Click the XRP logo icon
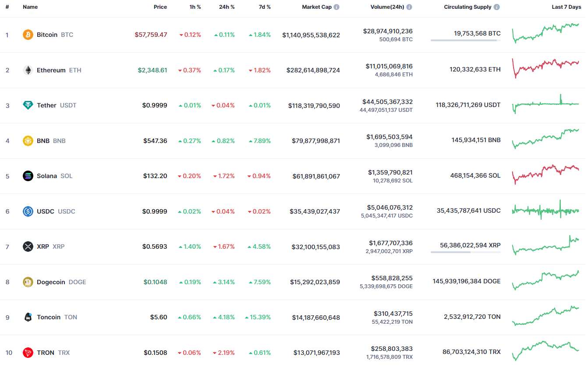 pyautogui.click(x=28, y=247)
